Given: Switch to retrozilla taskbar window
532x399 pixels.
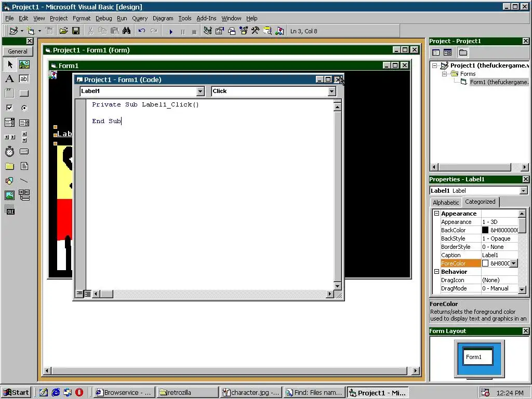Looking at the screenshot, I should coord(187,393).
